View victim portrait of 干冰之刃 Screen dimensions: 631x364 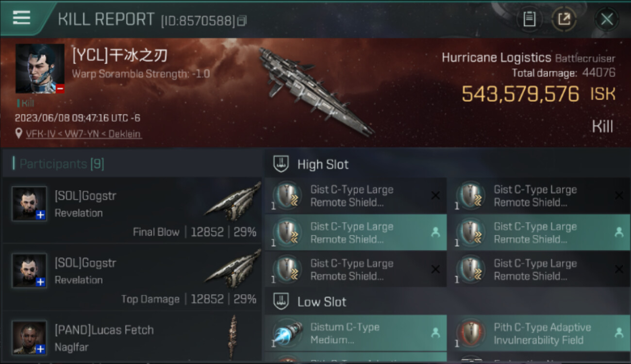pos(40,68)
